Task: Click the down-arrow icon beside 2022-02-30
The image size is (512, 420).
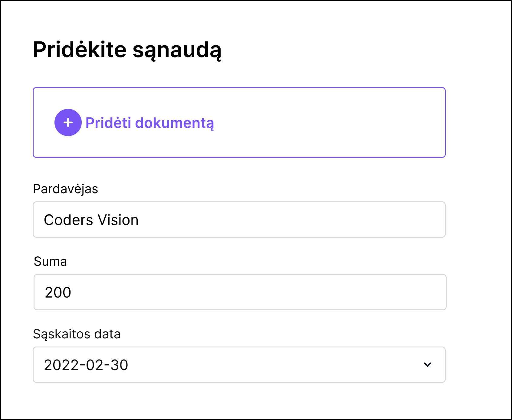Action: point(427,365)
